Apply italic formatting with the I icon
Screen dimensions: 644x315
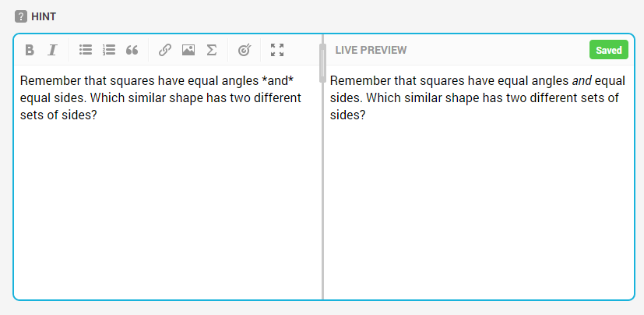(52, 50)
